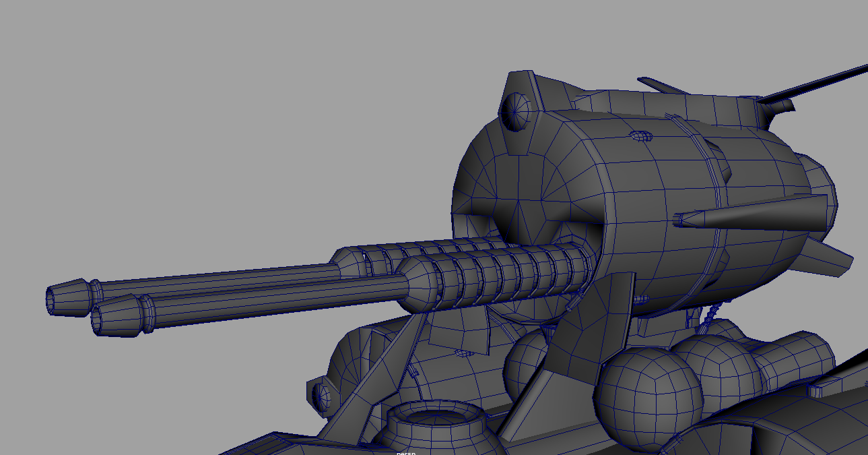Click the round dome on turret's upper-left bracket
This screenshot has height=455, width=868.
[x=516, y=111]
